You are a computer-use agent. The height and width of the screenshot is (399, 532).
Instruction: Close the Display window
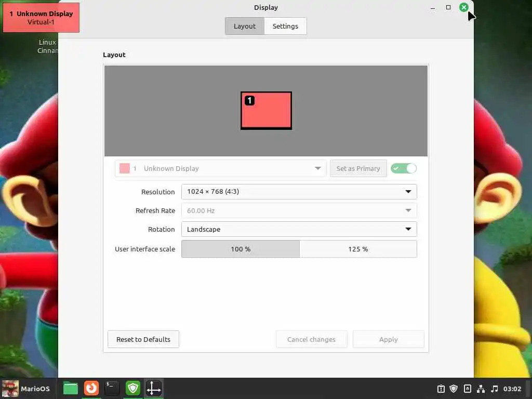click(463, 7)
